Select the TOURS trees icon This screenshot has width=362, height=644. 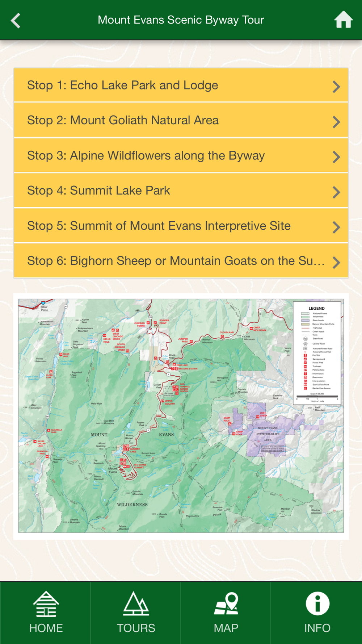[x=136, y=604]
